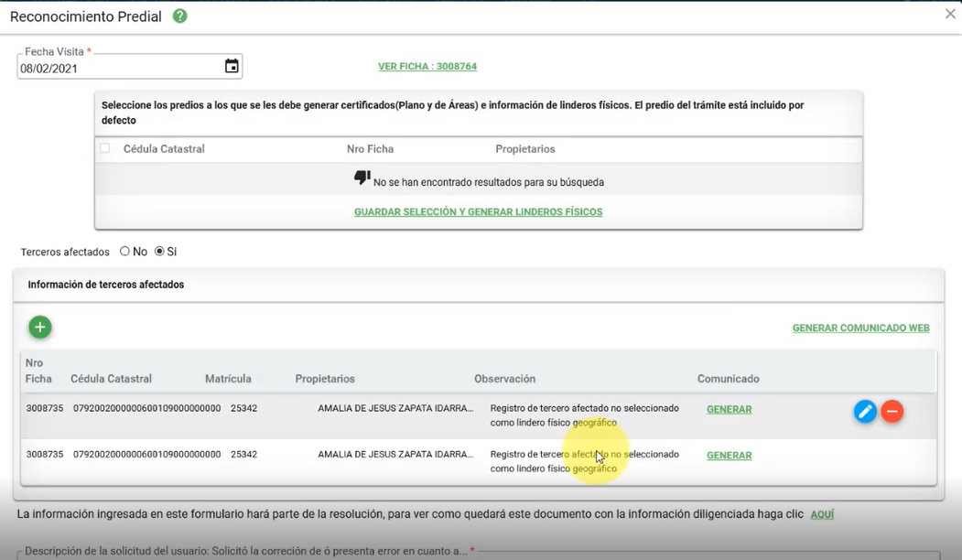Click the Observación column header
The image size is (962, 560).
pyautogui.click(x=504, y=379)
